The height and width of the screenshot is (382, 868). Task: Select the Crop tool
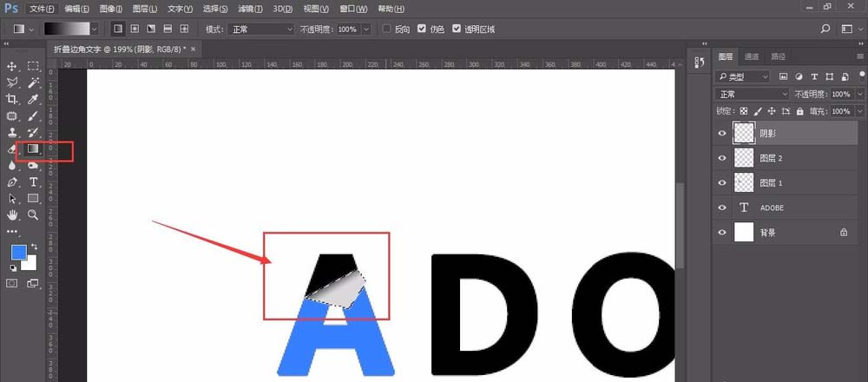[11, 99]
